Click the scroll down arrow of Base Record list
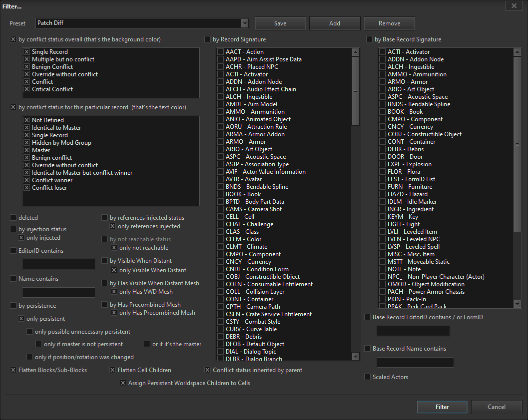The image size is (528, 420). point(517,304)
